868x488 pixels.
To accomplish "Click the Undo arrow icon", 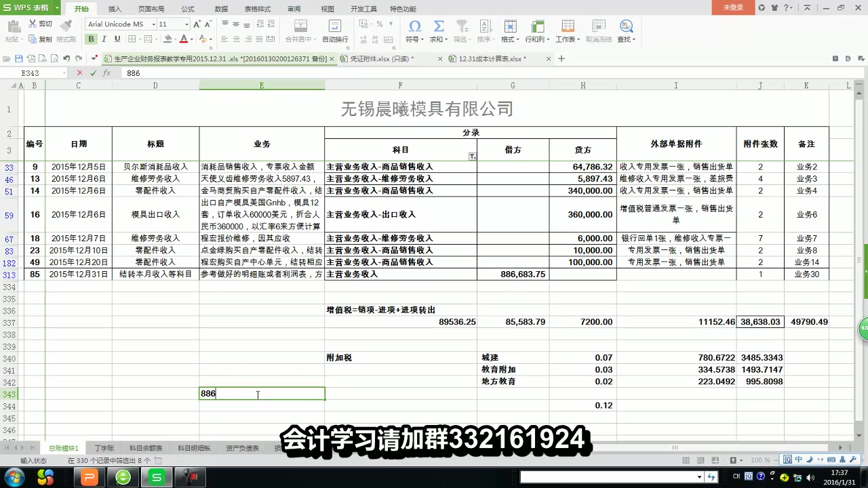I will [66, 59].
